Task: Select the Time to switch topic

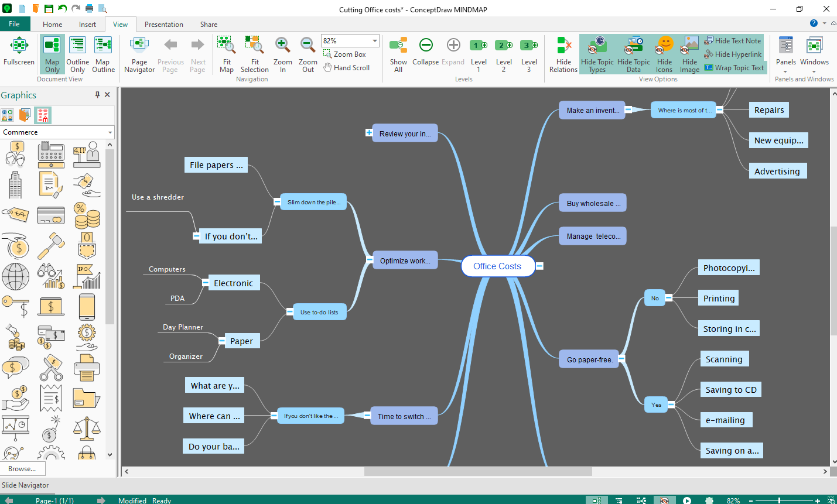Action: tap(404, 416)
